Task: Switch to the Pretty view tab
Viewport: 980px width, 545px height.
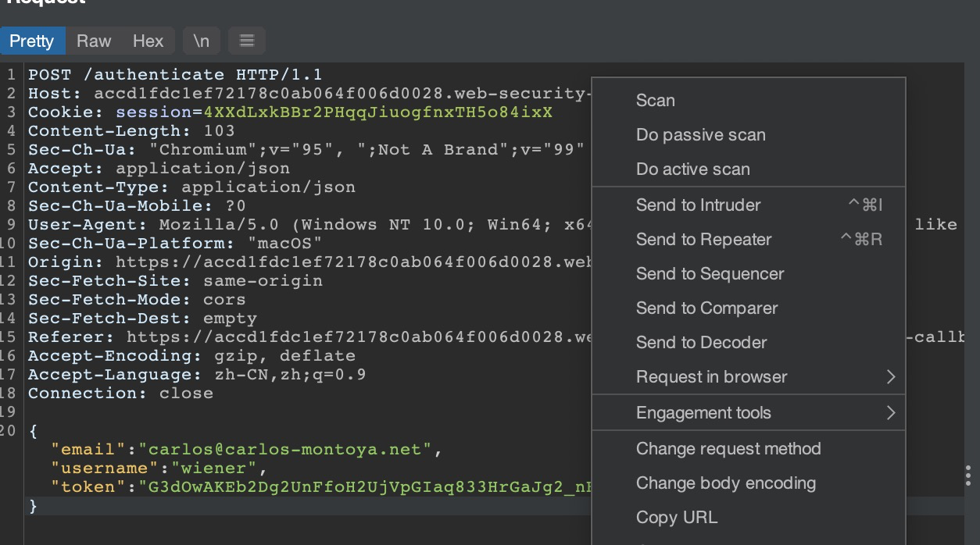Action: (32, 41)
